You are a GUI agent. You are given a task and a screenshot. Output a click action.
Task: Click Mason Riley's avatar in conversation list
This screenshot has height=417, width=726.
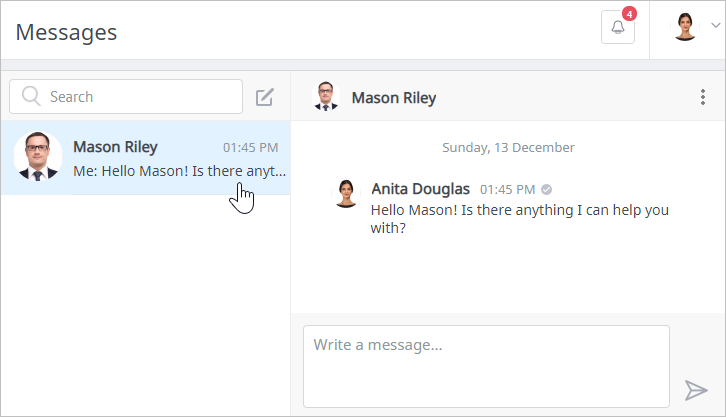[38, 157]
